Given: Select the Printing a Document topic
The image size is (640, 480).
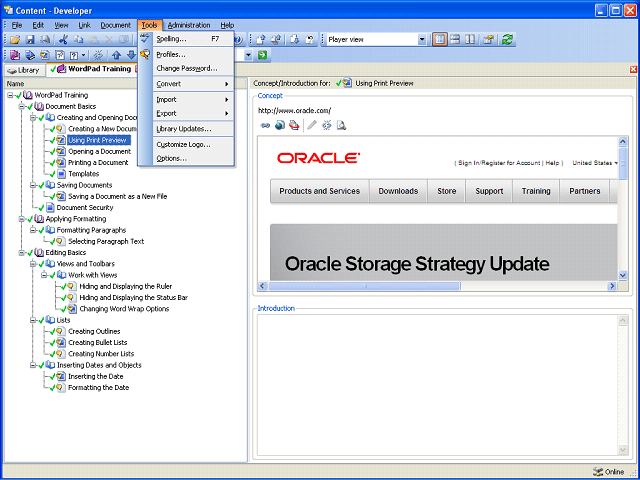Looking at the screenshot, I should [x=98, y=162].
